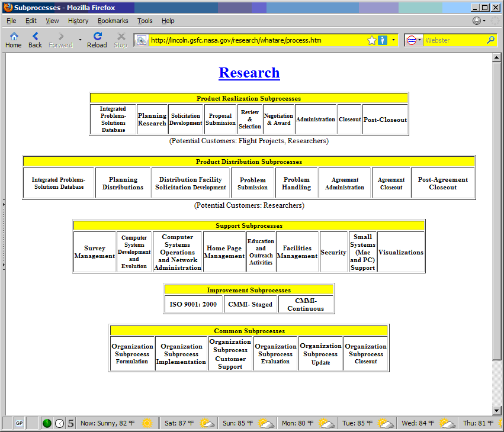504x432 pixels.
Task: Click Saturday's partly cloudy forecast icon
Action: pyautogui.click(x=207, y=423)
